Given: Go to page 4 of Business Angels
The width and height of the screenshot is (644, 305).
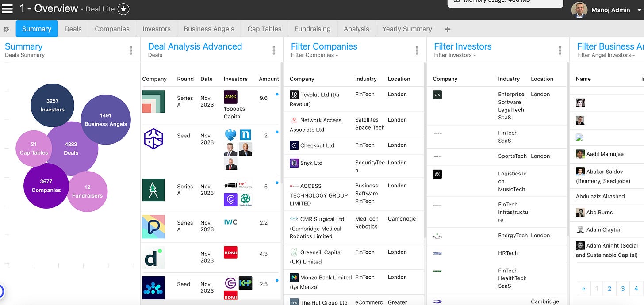Looking at the screenshot, I should pos(636,289).
